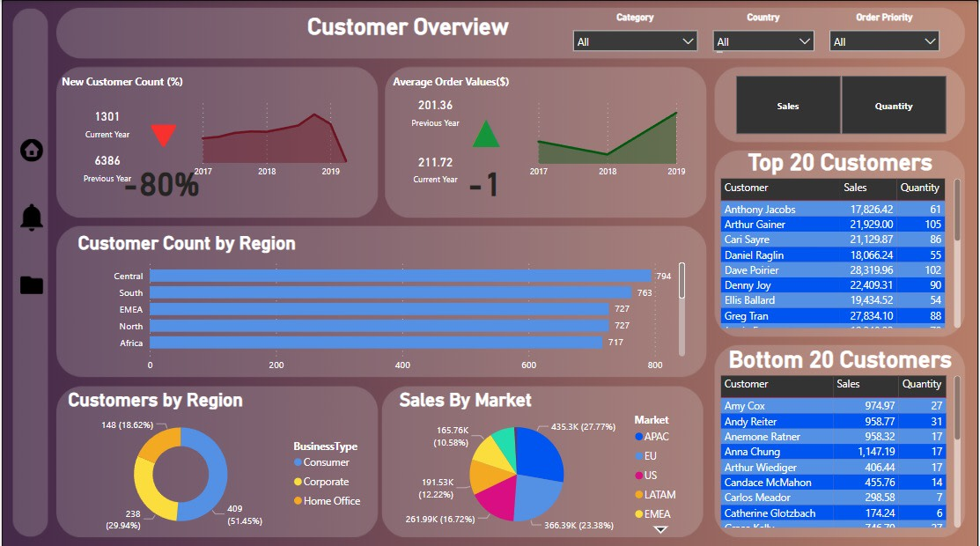Select the North region bar
This screenshot has width=980, height=546.
coord(379,326)
